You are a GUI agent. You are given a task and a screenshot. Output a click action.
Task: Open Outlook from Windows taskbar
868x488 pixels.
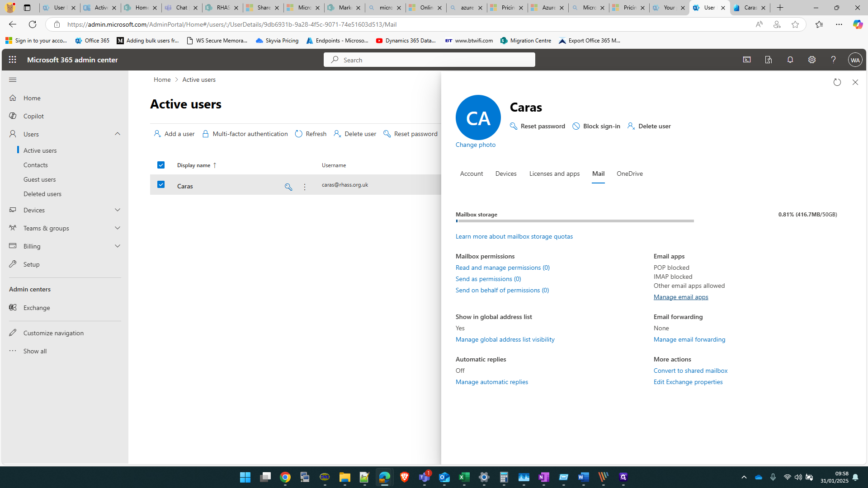(444, 477)
